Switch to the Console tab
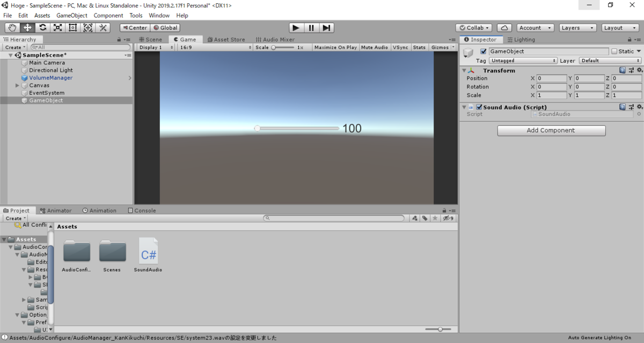 (x=142, y=211)
